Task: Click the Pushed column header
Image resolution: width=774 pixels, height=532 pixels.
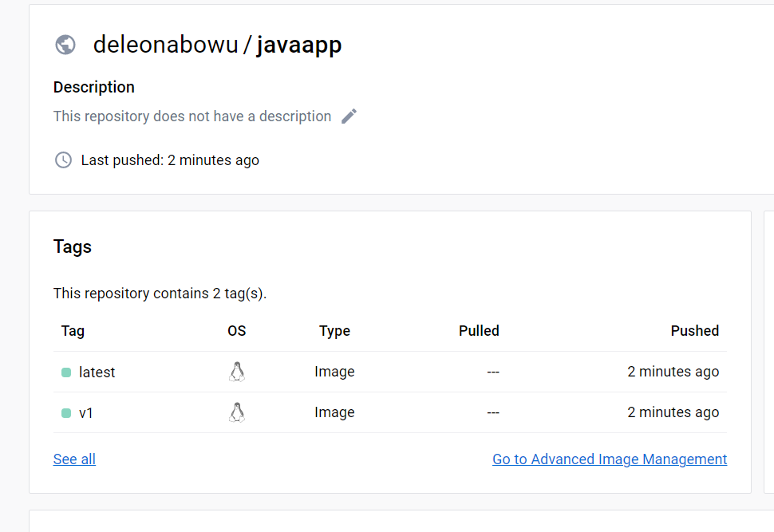Action: [x=694, y=331]
